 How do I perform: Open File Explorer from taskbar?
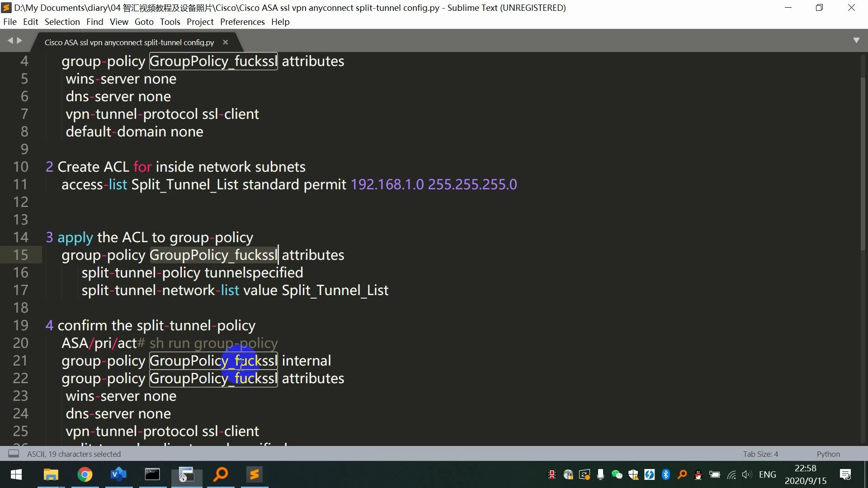tap(51, 474)
